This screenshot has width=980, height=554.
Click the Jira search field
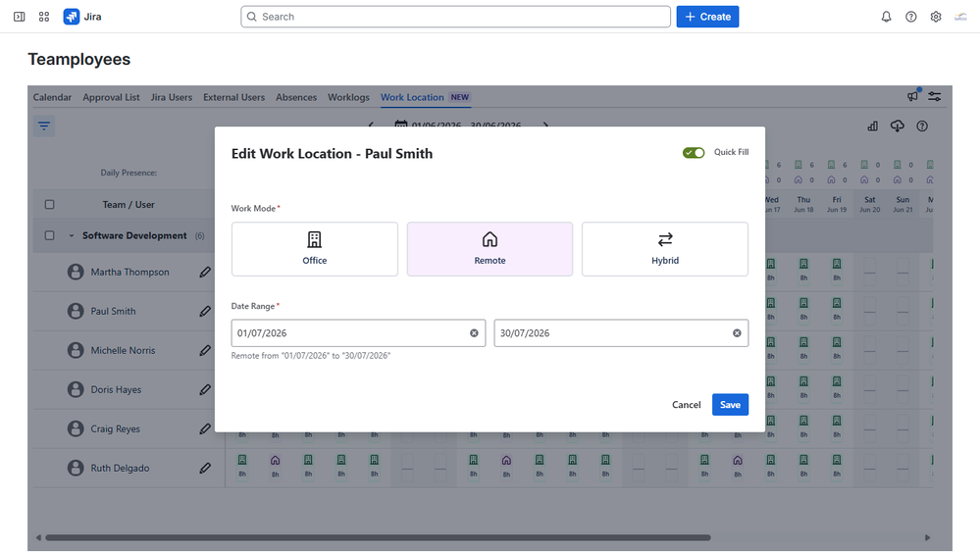coord(455,17)
